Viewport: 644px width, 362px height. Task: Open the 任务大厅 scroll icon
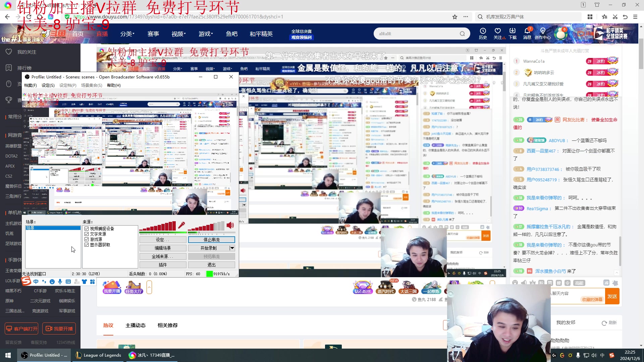pyautogui.click(x=133, y=287)
